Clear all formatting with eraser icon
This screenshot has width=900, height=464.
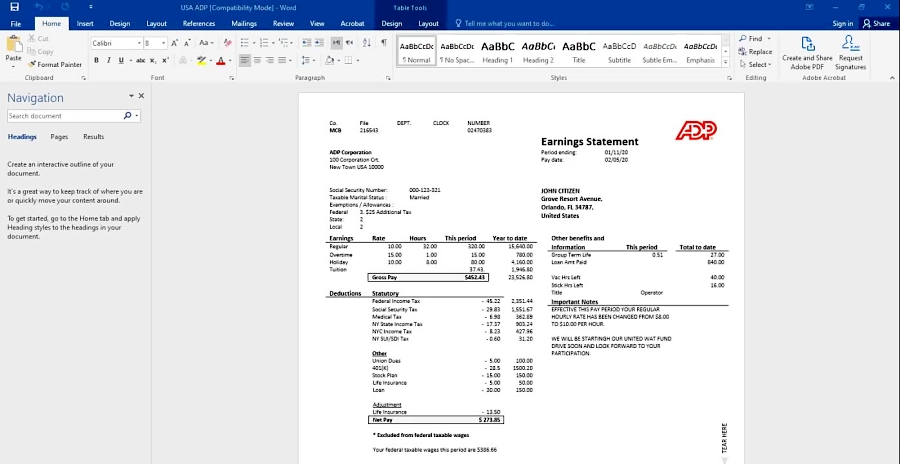click(227, 43)
